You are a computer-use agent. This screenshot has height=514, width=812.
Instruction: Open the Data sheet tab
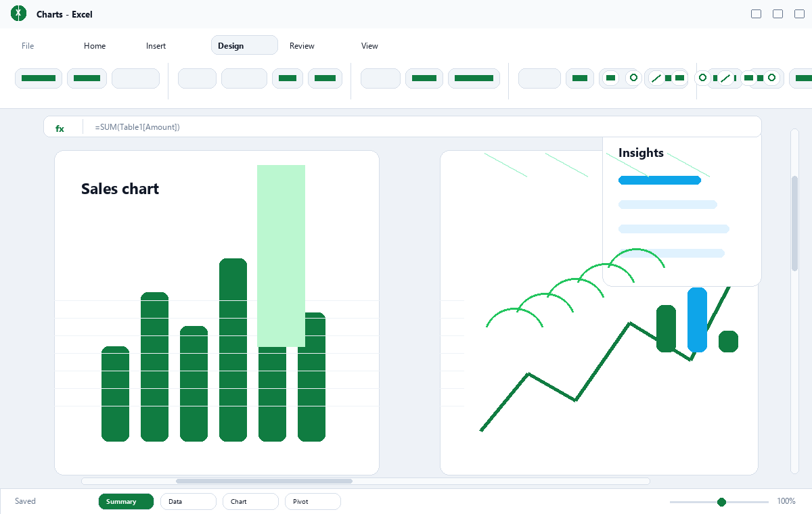click(188, 501)
